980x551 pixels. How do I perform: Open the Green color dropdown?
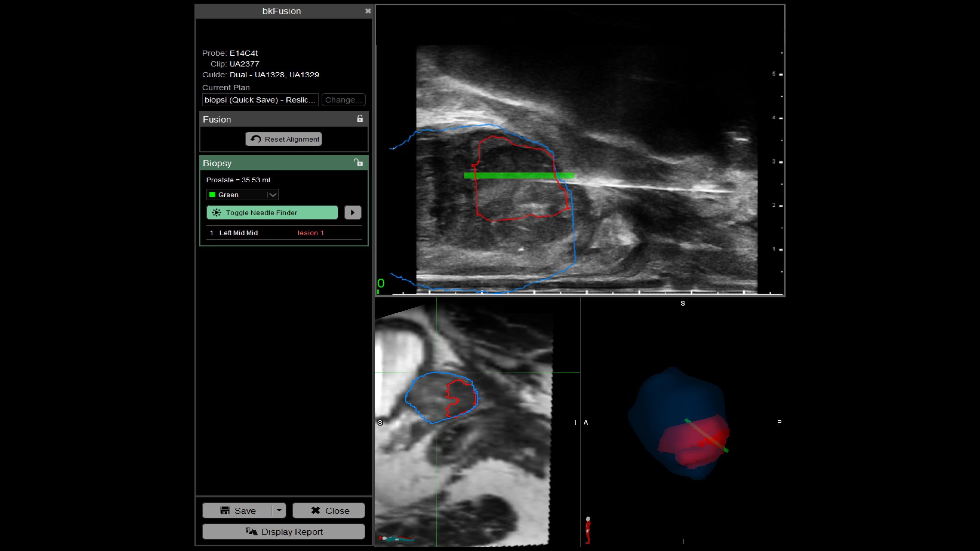272,195
